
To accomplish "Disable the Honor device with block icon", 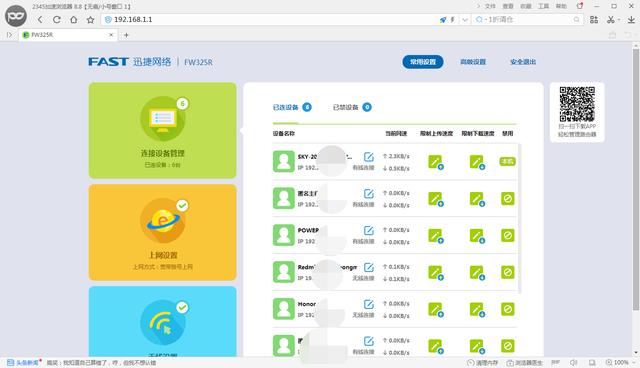I will click(x=508, y=309).
